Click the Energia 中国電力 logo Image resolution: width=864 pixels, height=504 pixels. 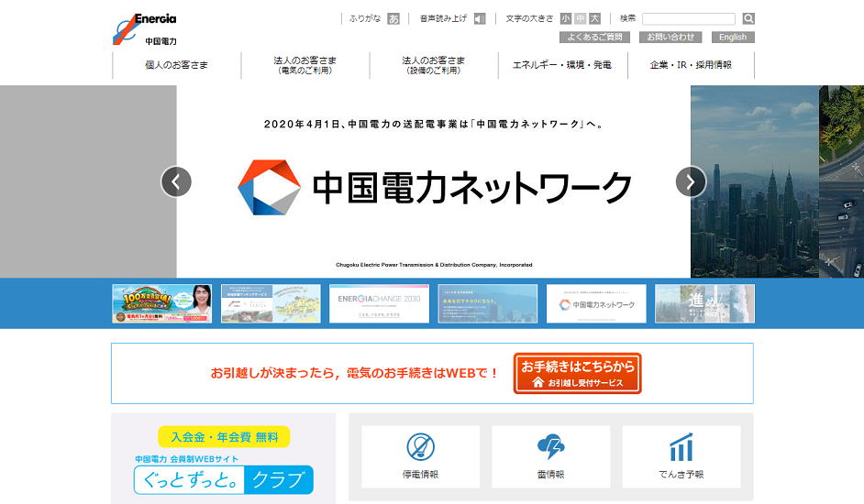[x=145, y=29]
